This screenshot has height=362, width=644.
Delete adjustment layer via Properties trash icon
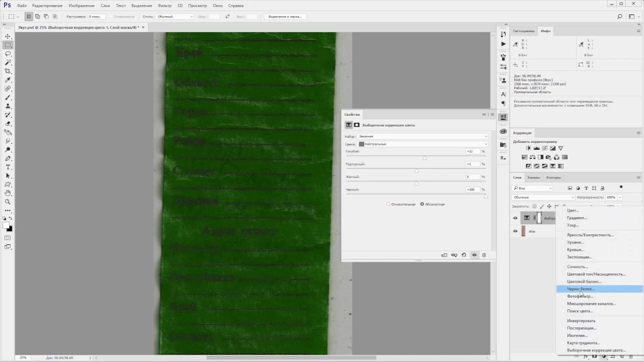[484, 255]
